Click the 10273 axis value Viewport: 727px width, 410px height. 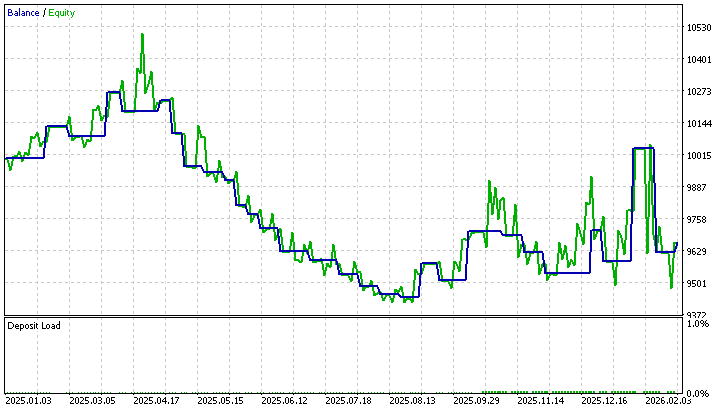point(699,91)
